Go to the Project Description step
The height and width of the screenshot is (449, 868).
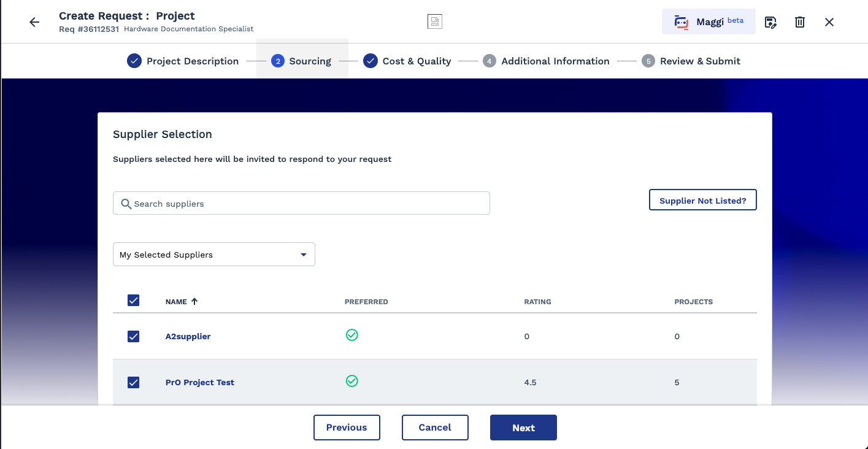click(183, 61)
